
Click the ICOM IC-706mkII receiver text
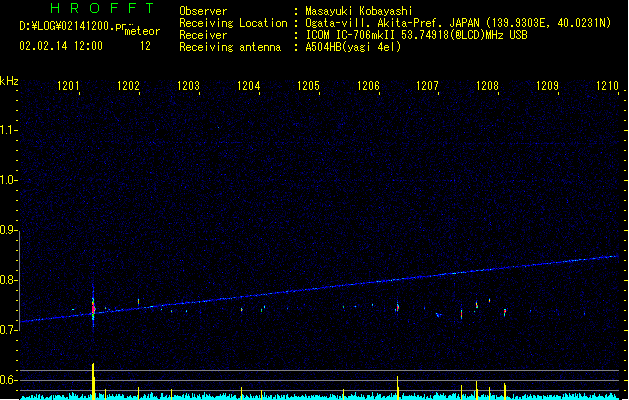point(416,35)
